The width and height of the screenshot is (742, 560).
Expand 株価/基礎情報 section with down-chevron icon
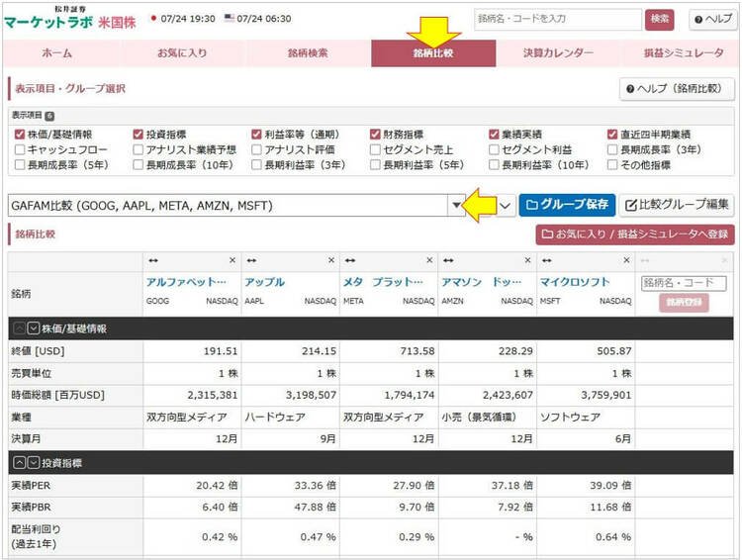33,328
